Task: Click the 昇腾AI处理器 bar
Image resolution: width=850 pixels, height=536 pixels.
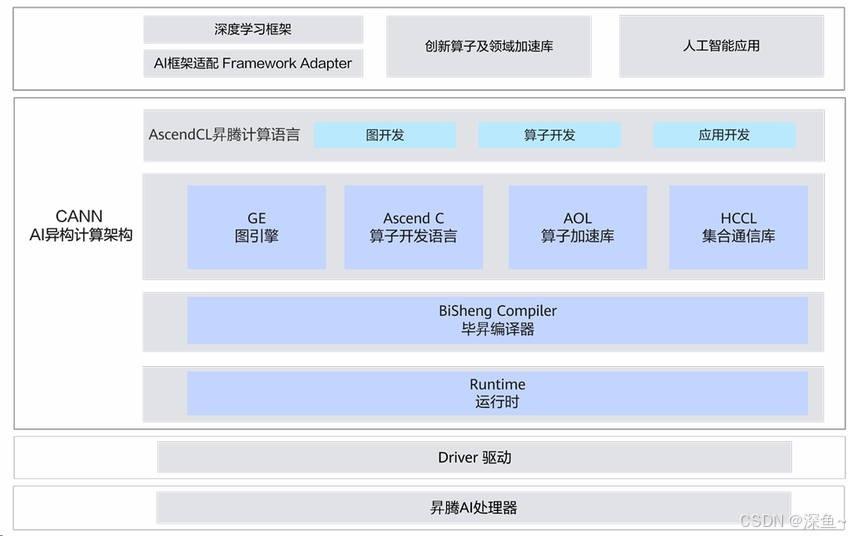Action: [x=474, y=507]
